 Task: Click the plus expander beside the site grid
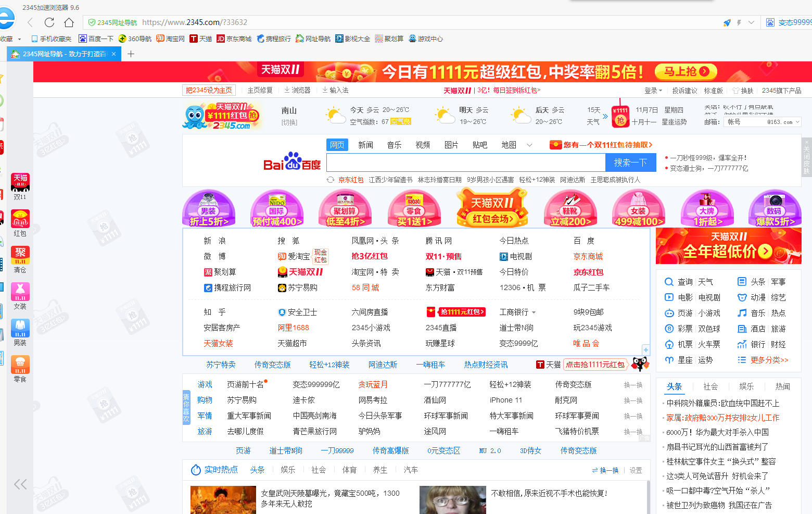[x=645, y=349]
